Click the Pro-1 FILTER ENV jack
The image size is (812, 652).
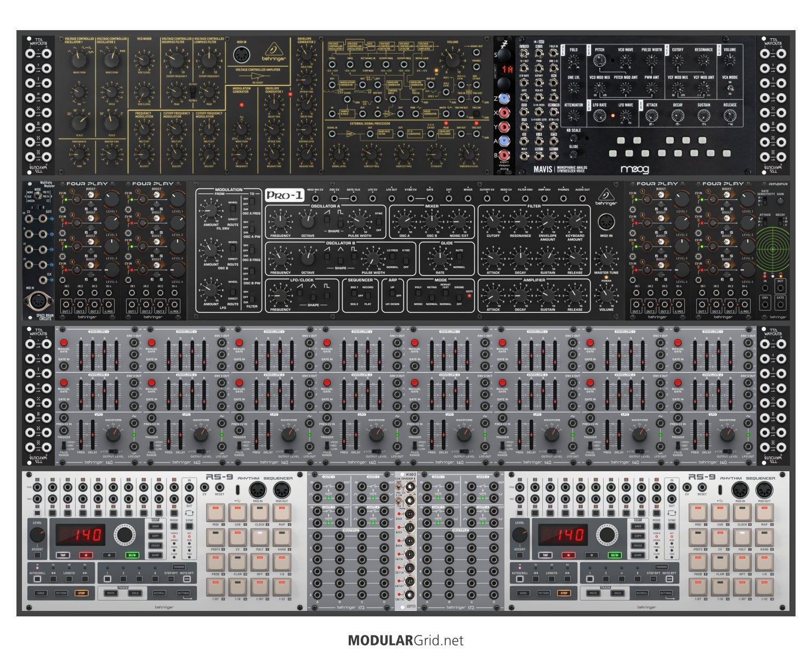[525, 199]
